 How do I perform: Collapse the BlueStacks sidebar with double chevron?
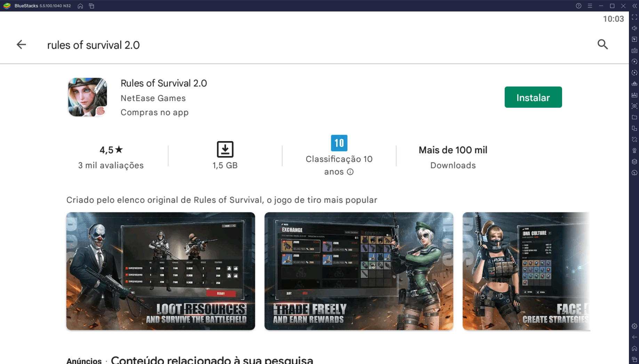tap(634, 6)
